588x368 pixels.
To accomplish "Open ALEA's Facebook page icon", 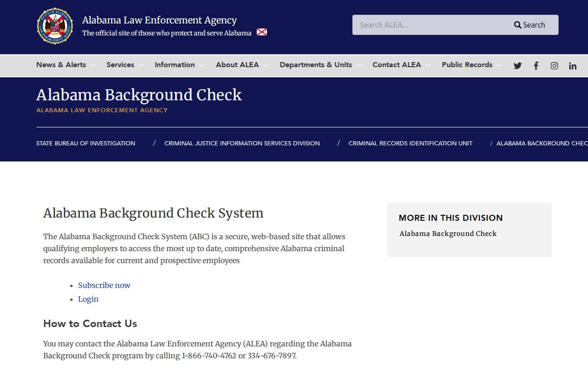I will coord(536,66).
